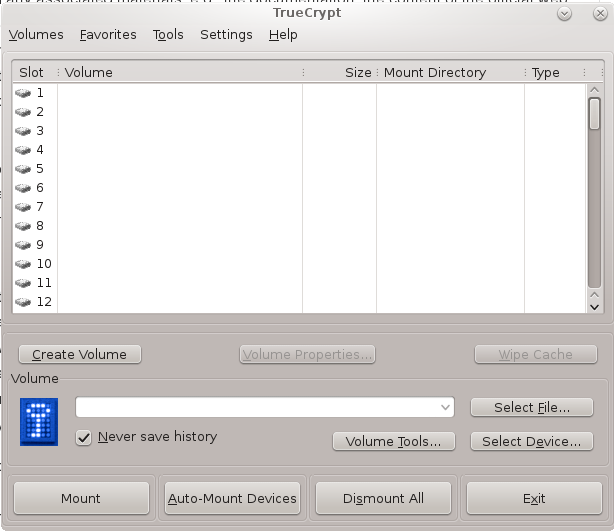The image size is (614, 531).
Task: Select the drive icon for slot 9
Action: [23, 245]
